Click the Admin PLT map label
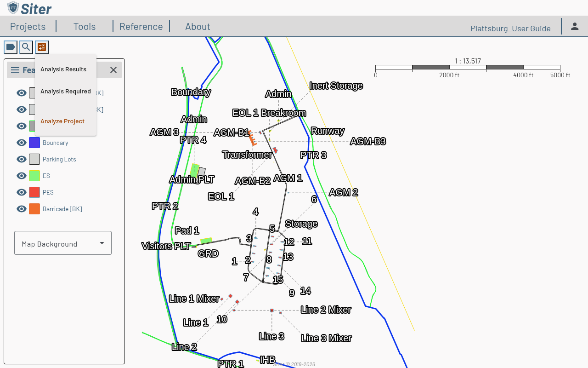Viewport: 588px width, 368px height. click(x=192, y=179)
